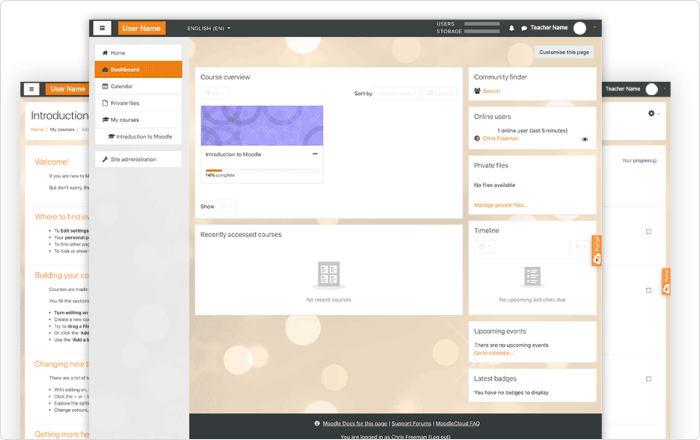Click the Customise this page button
Screen dimensions: 700x440
coord(564,52)
